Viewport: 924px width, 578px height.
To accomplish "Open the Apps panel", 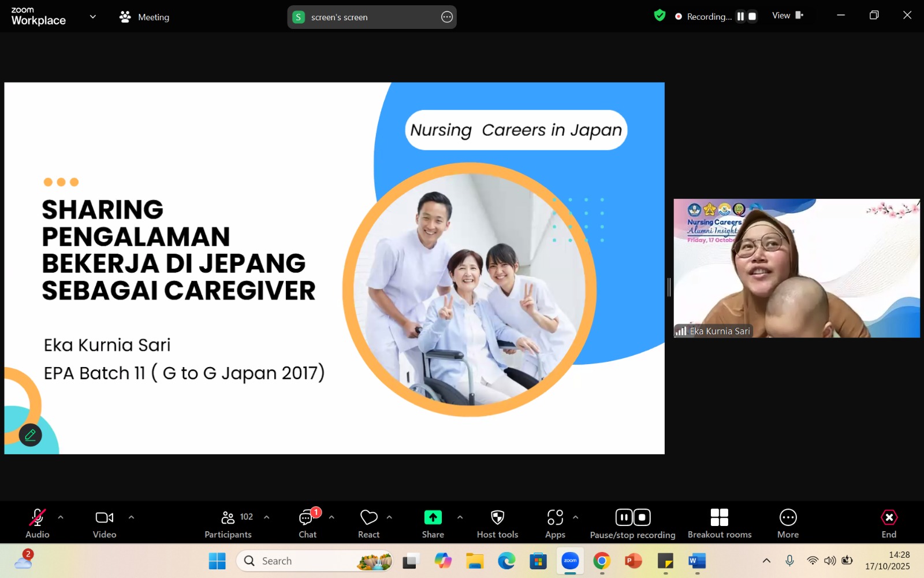I will pos(554,522).
